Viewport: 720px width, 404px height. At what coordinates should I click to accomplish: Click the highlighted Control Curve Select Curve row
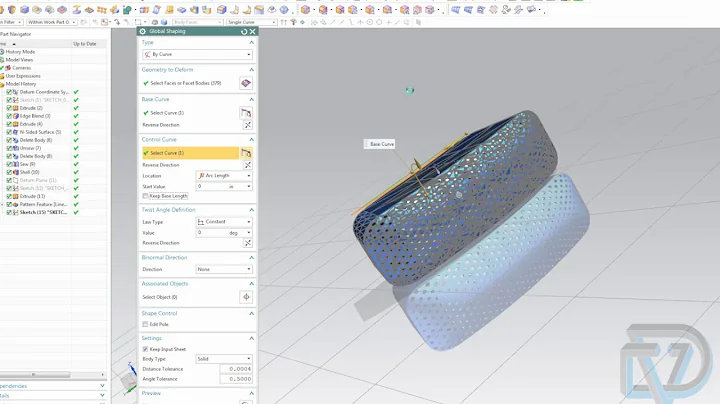[191, 153]
